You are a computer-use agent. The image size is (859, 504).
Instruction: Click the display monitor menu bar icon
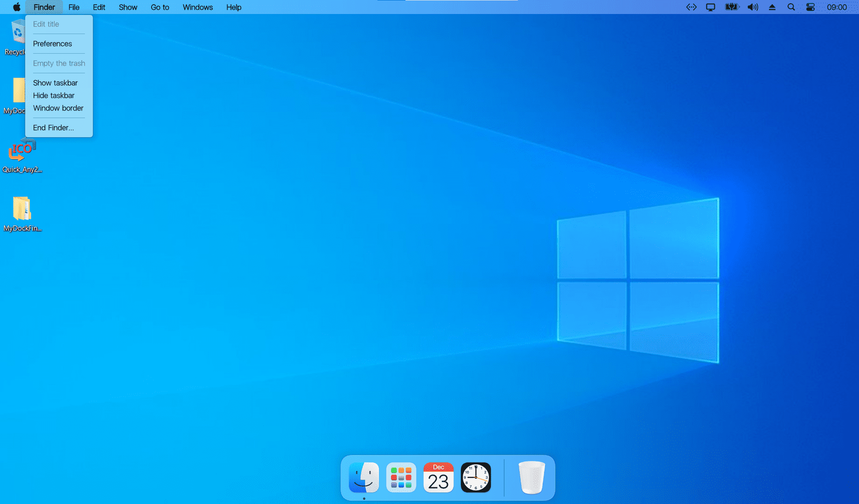(x=710, y=7)
